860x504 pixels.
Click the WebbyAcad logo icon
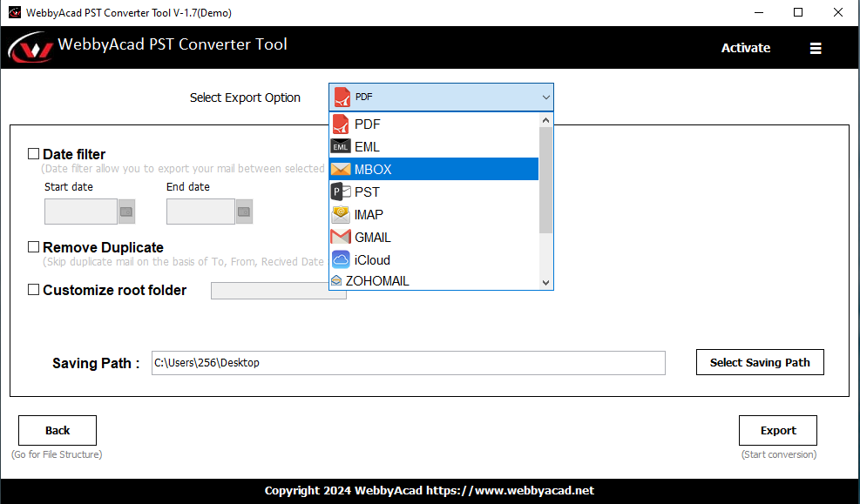30,48
